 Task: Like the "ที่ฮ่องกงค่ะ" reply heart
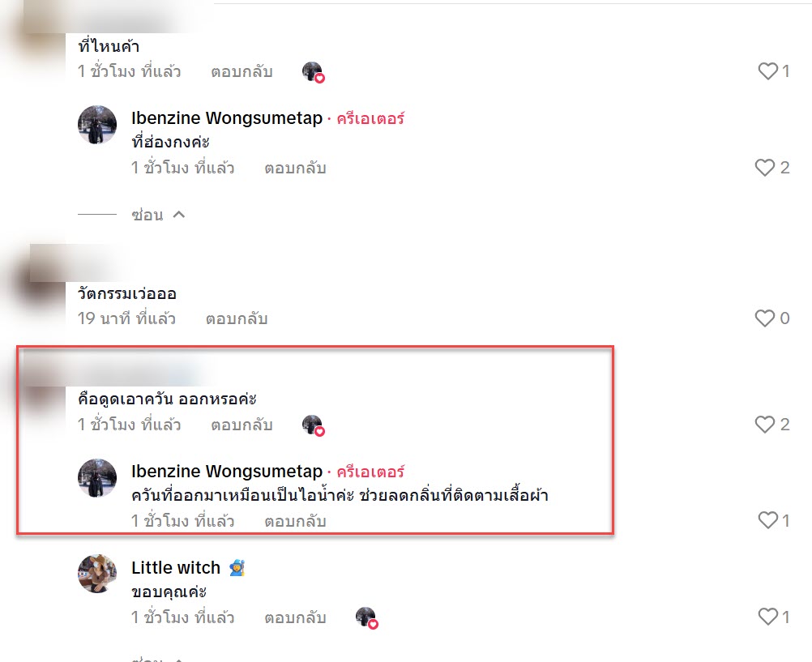pos(765,168)
